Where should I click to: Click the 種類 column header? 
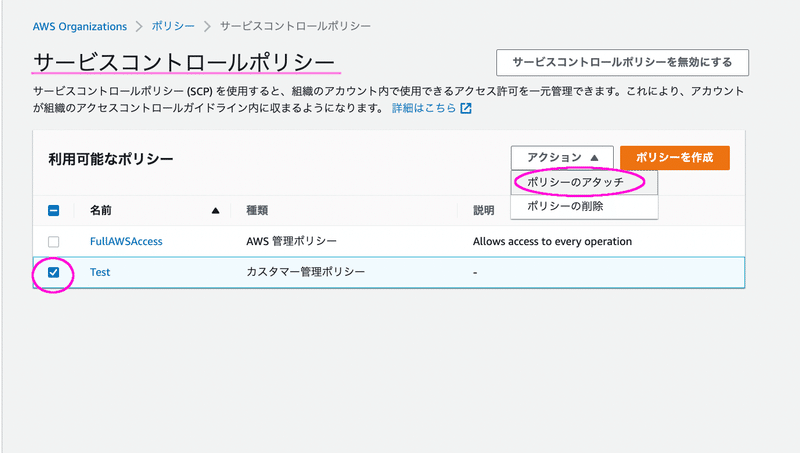[257, 210]
